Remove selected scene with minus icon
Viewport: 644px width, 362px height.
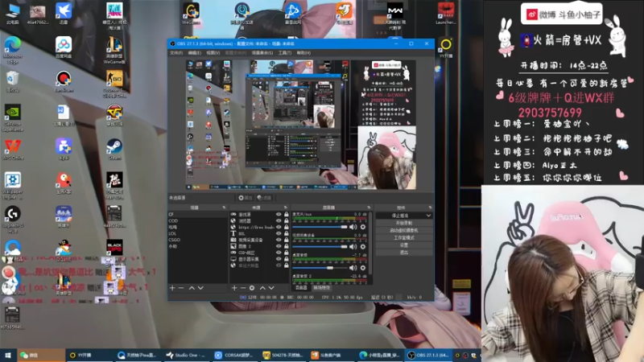(x=180, y=288)
